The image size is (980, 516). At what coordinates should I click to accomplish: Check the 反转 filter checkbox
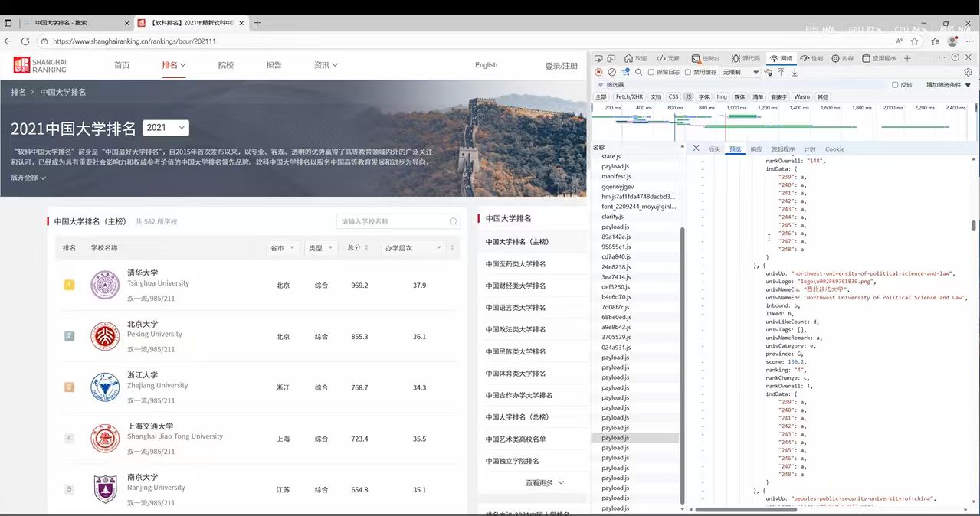[x=895, y=85]
